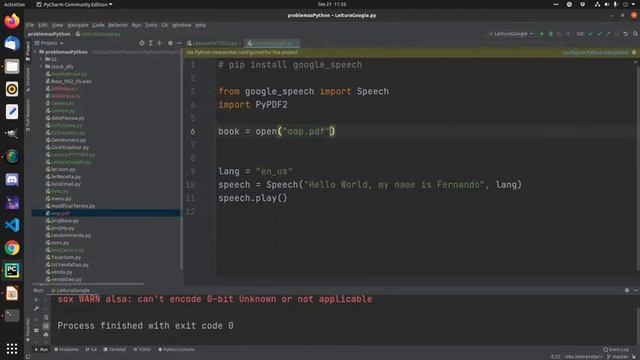
Task: Expand the stock_dfs folder
Action: pos(41,67)
